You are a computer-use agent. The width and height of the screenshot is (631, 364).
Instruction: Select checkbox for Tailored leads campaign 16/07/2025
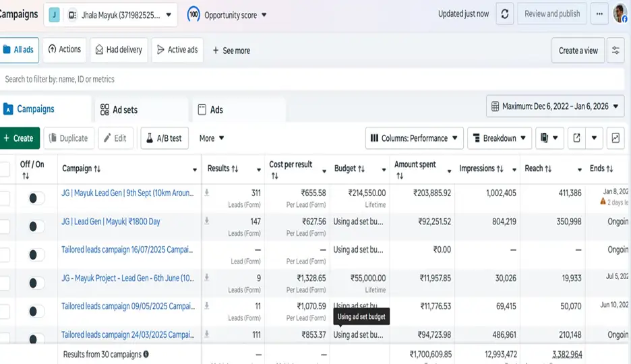tap(5, 254)
